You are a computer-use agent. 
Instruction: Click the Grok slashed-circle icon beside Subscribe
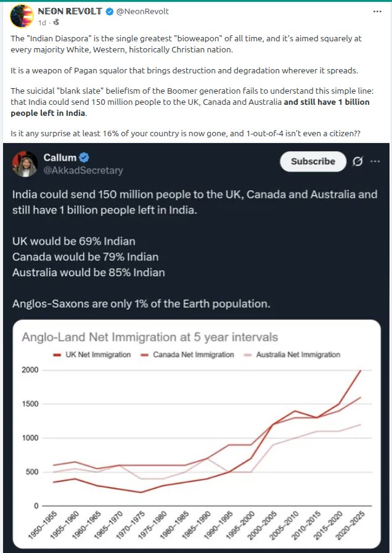pos(357,162)
